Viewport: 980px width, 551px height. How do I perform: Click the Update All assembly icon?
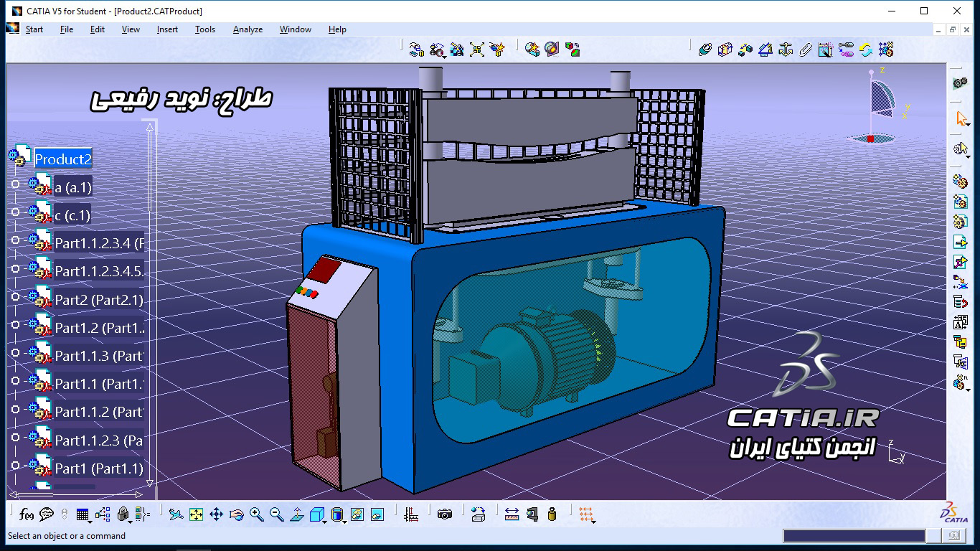(x=866, y=50)
